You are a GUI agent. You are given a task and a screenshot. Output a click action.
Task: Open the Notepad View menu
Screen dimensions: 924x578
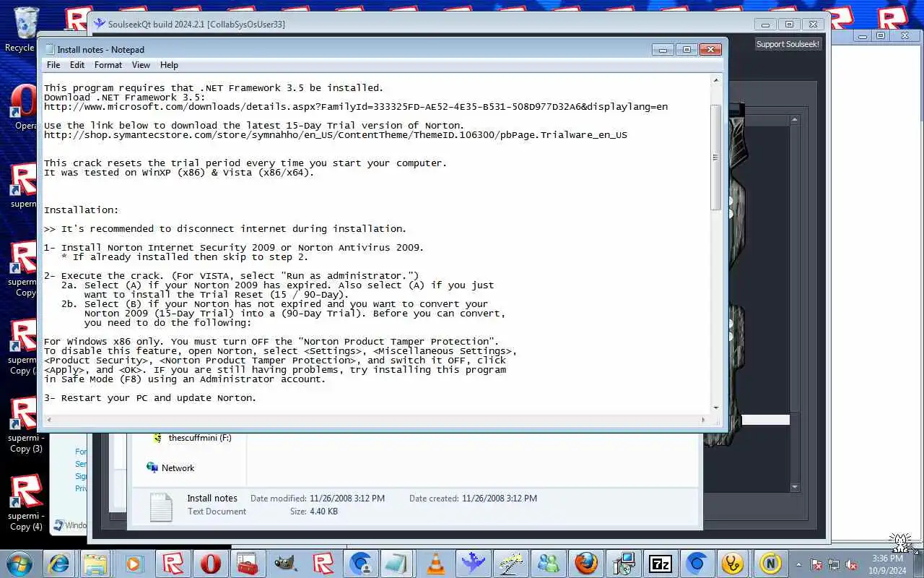(x=141, y=65)
